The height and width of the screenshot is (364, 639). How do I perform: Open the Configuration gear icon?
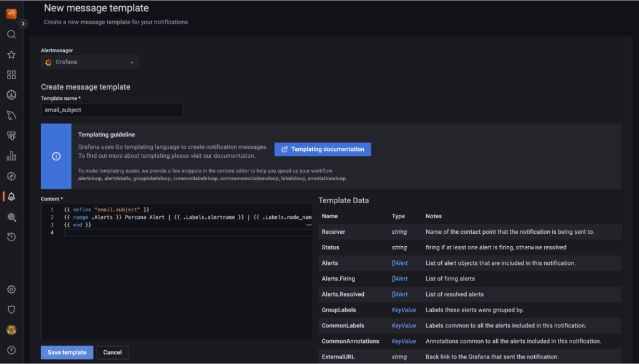click(11, 289)
